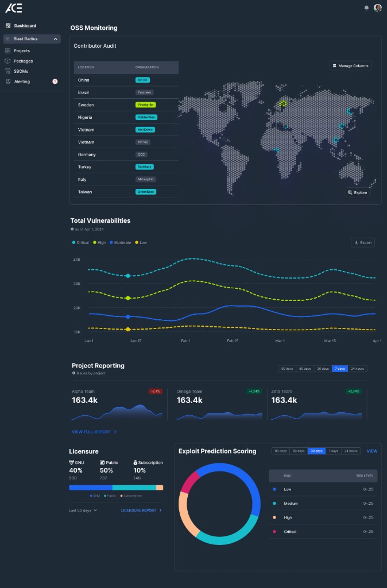Click the Public segment of licensure bar
Viewport: 387px width, 588px height.
pyautogui.click(x=134, y=488)
